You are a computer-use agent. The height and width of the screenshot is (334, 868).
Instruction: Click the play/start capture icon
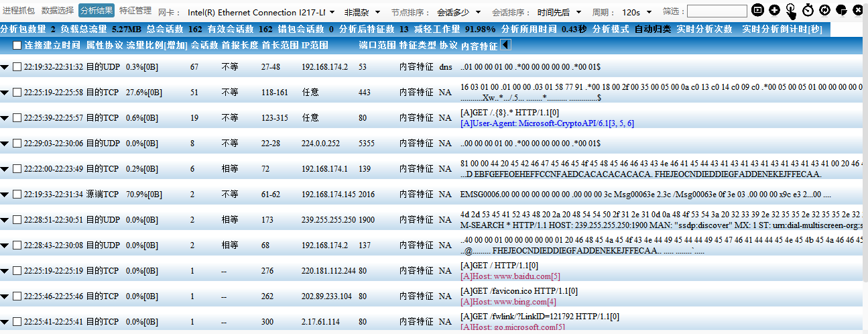[757, 10]
